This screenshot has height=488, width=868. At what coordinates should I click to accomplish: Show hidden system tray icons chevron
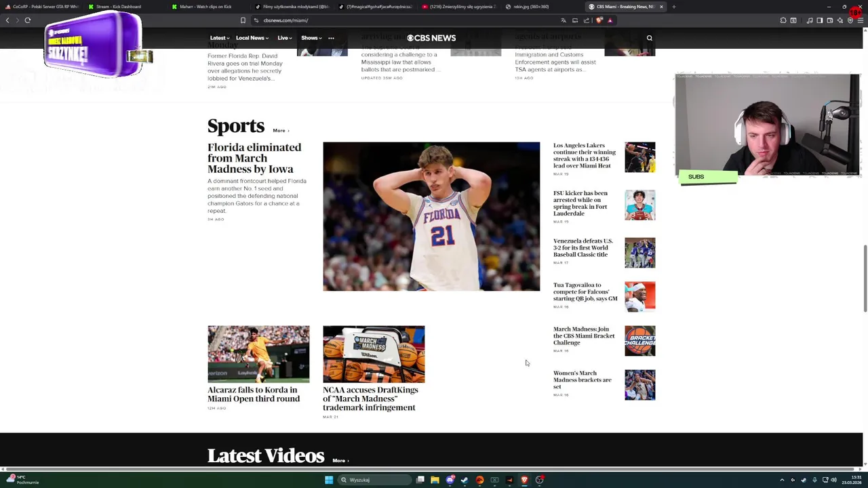[x=782, y=480]
